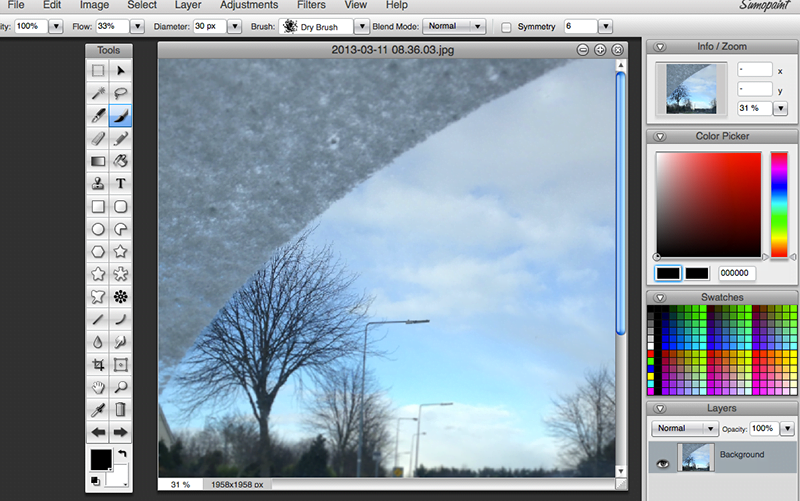Image resolution: width=800 pixels, height=501 pixels.
Task: Collapse the Color Picker panel
Action: tap(660, 137)
